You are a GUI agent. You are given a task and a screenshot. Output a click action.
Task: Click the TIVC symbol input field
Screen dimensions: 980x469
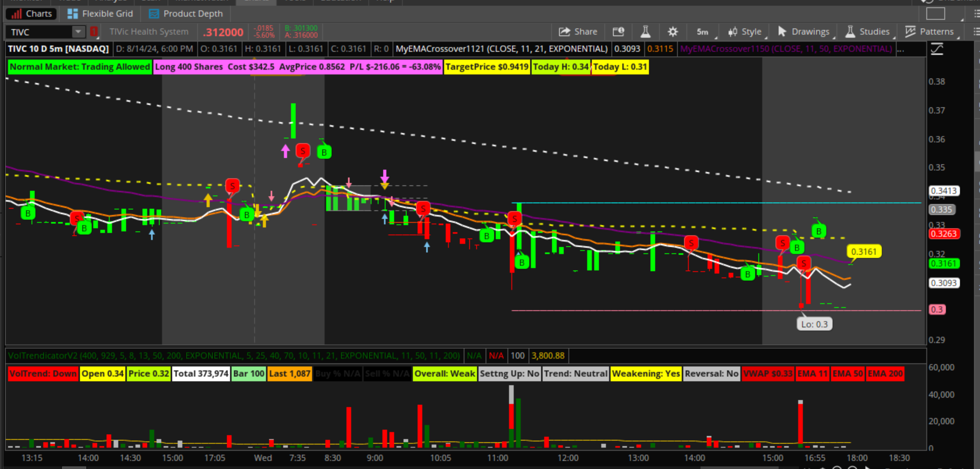[39, 32]
